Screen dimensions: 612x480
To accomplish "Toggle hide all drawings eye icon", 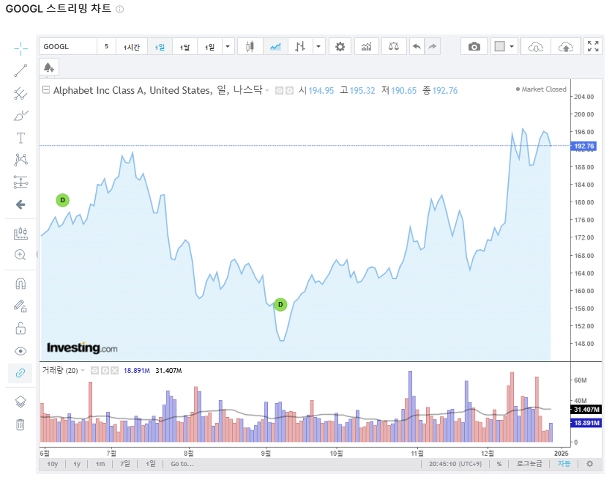I will 21,351.
